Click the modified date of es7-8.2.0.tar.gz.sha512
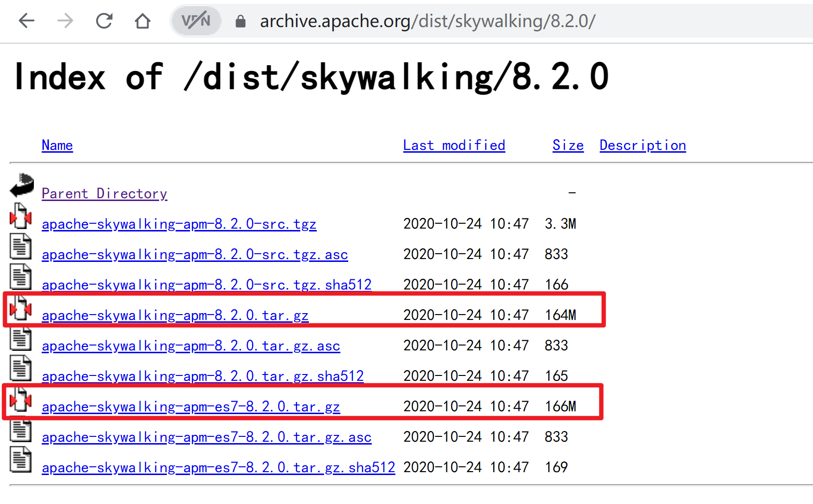 point(466,467)
